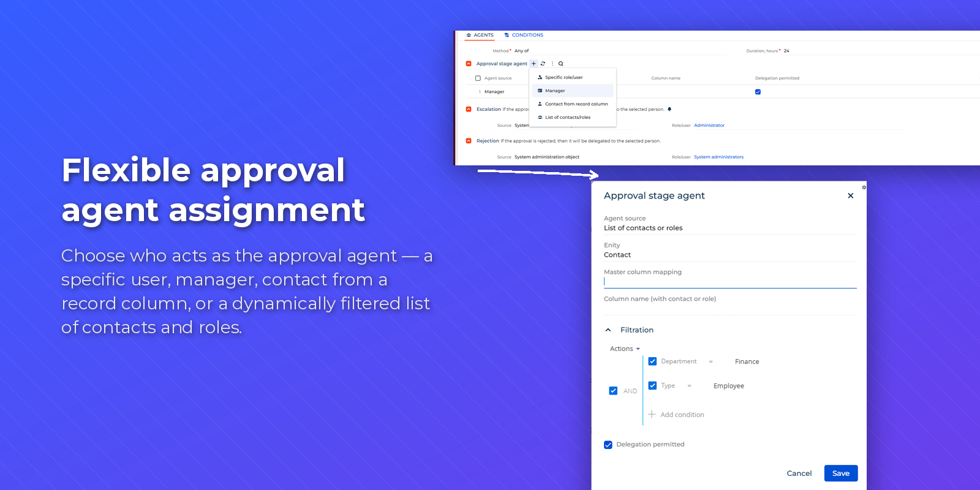Click the Delegation permitted column header
This screenshot has height=490, width=980.
click(777, 78)
